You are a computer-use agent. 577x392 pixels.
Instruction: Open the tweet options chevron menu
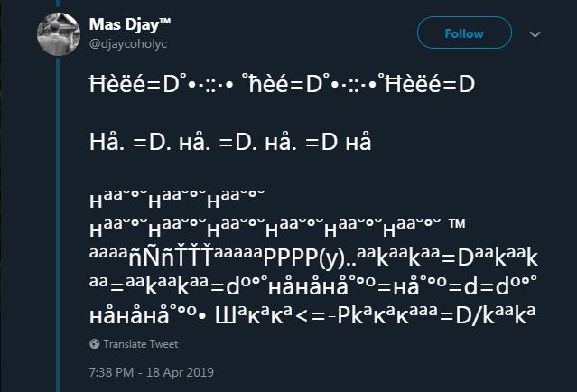pyautogui.click(x=535, y=34)
